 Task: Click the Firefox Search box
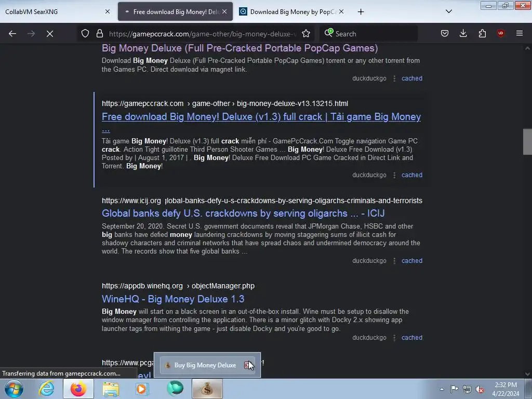pos(368,34)
